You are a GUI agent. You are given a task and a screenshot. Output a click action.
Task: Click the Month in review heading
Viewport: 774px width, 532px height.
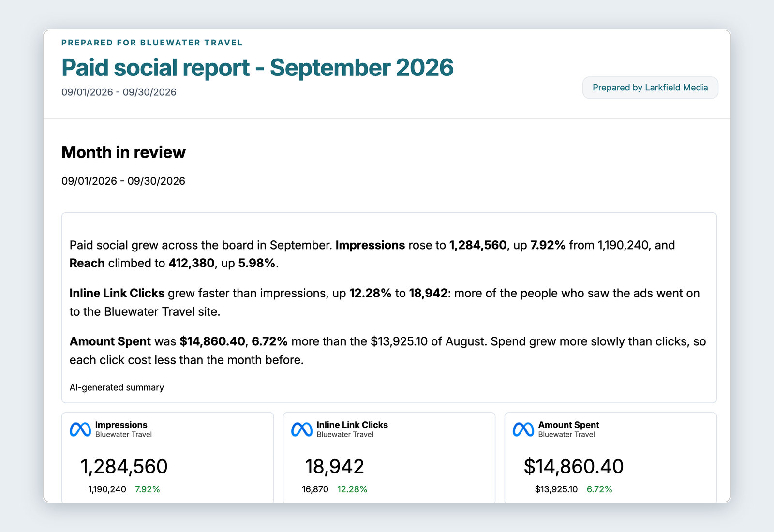[123, 152]
